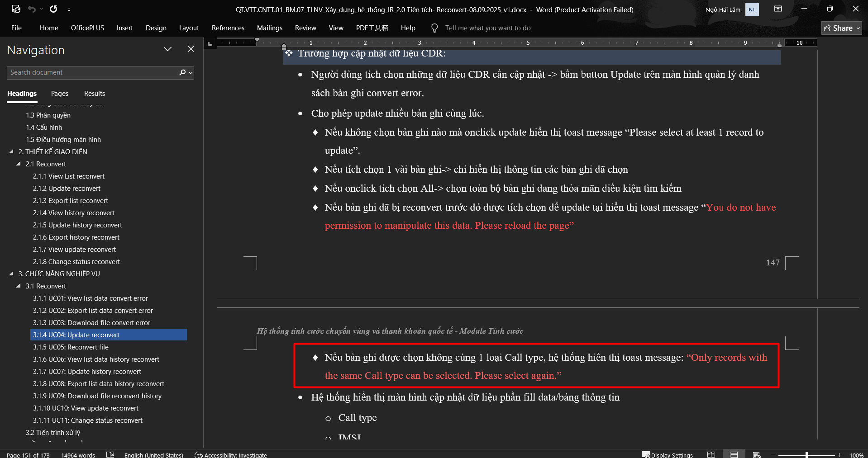Open Ribbon Display Options icon
The width and height of the screenshot is (868, 458).
778,9
